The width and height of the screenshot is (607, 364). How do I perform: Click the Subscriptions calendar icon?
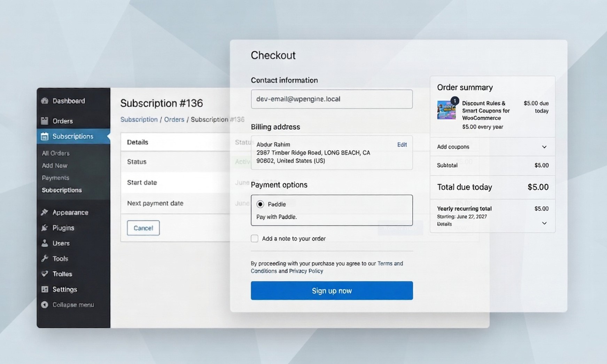(45, 136)
